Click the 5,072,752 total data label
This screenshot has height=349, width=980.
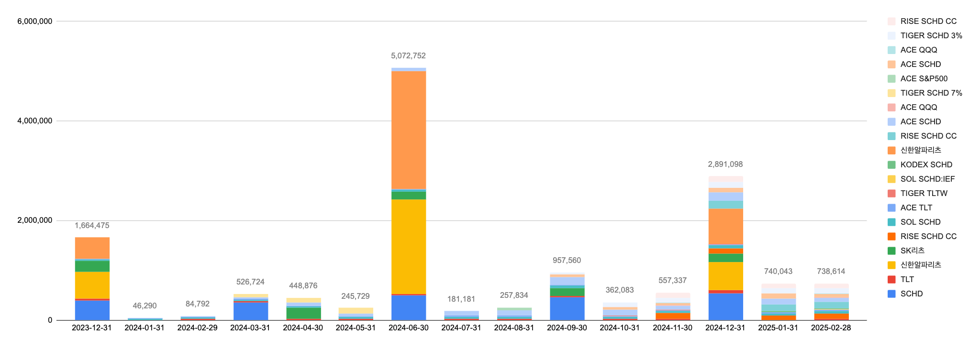408,56
